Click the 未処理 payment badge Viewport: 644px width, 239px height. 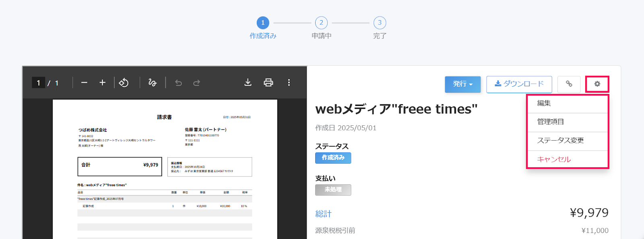333,190
